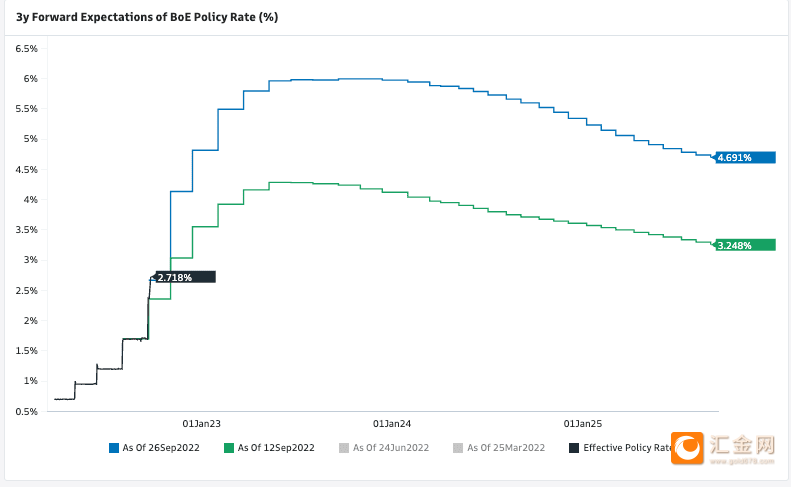Click the chart title about BoE Policy Rate

pos(147,18)
